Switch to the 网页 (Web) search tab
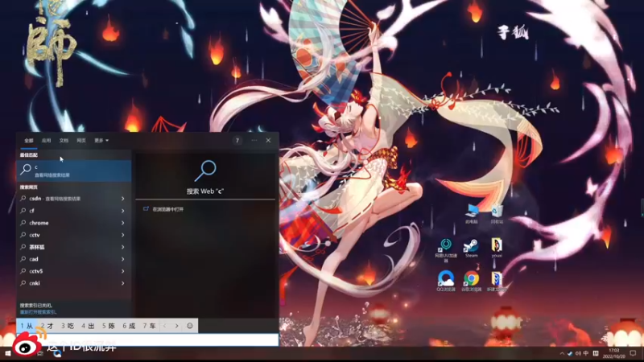 (81, 140)
